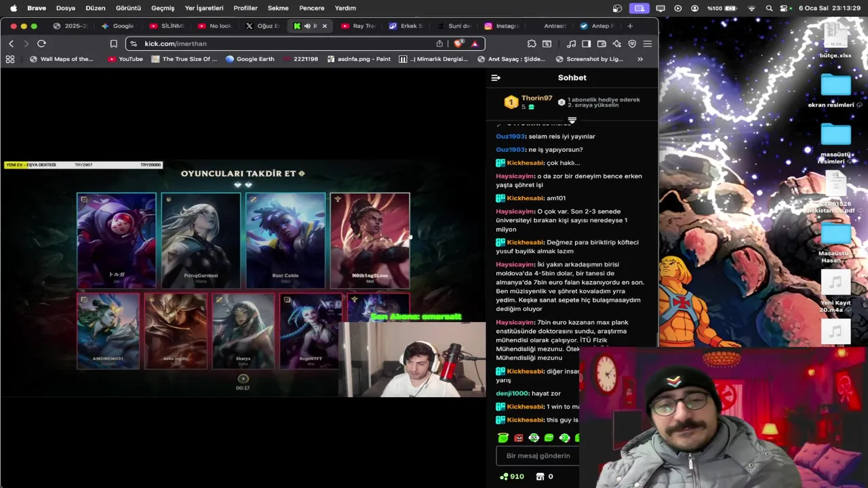Click the red emote below chat

(519, 438)
